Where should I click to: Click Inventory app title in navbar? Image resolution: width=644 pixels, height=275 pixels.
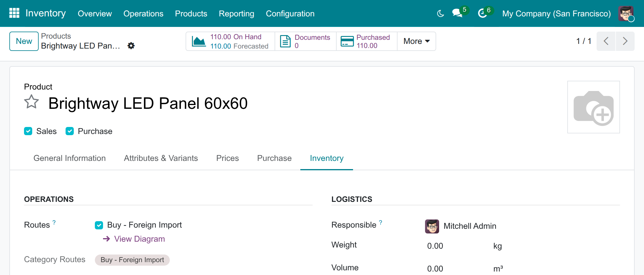(46, 13)
